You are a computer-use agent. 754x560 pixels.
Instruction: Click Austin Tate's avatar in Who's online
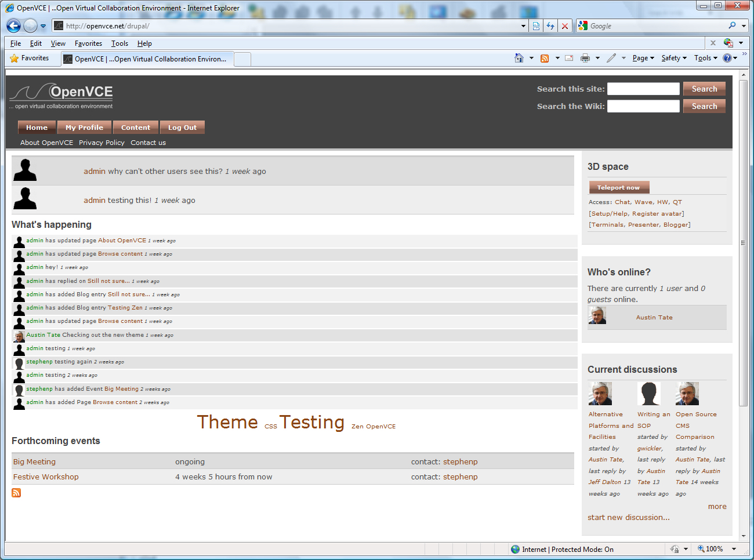(597, 315)
